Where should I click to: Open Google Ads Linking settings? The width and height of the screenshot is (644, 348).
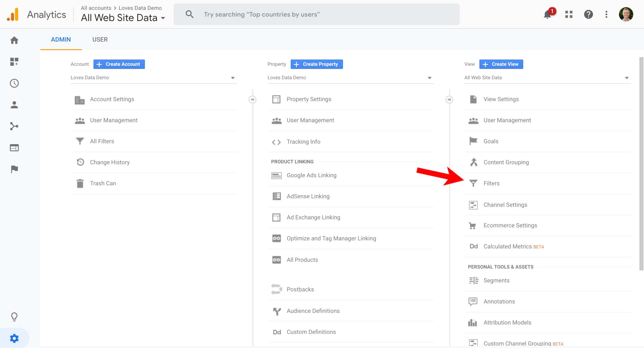coord(311,175)
